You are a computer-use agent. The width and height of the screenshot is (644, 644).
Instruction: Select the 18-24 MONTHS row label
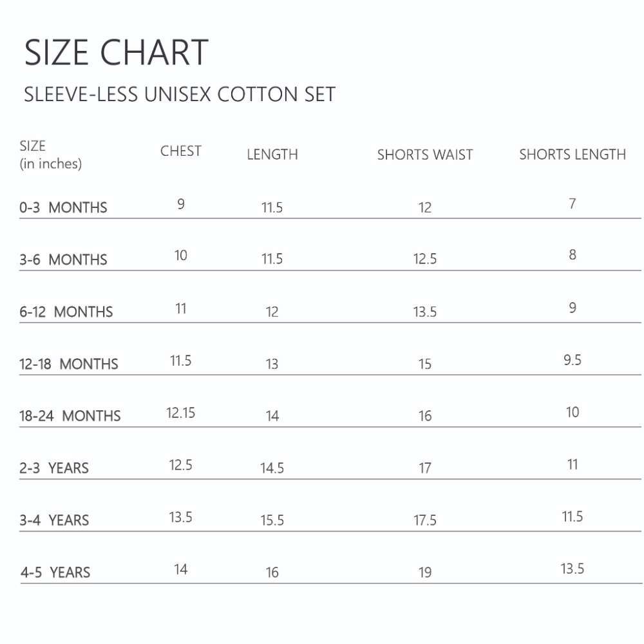click(x=70, y=416)
